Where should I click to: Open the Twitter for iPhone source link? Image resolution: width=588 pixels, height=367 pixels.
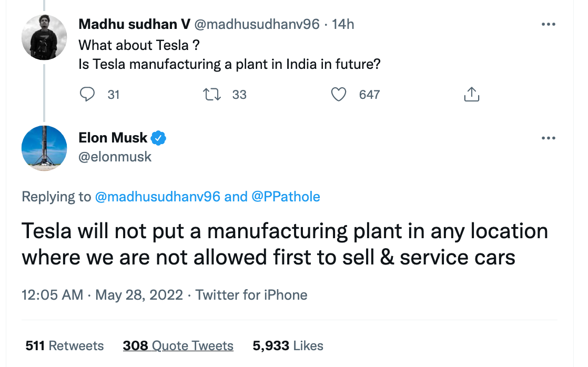251,294
